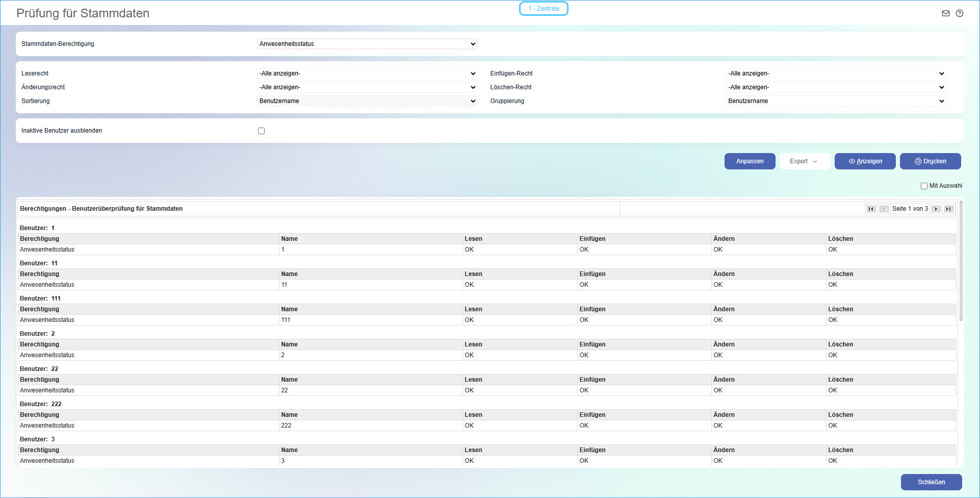Open the help question mark icon
Screen dimensions: 980x498
(x=960, y=13)
